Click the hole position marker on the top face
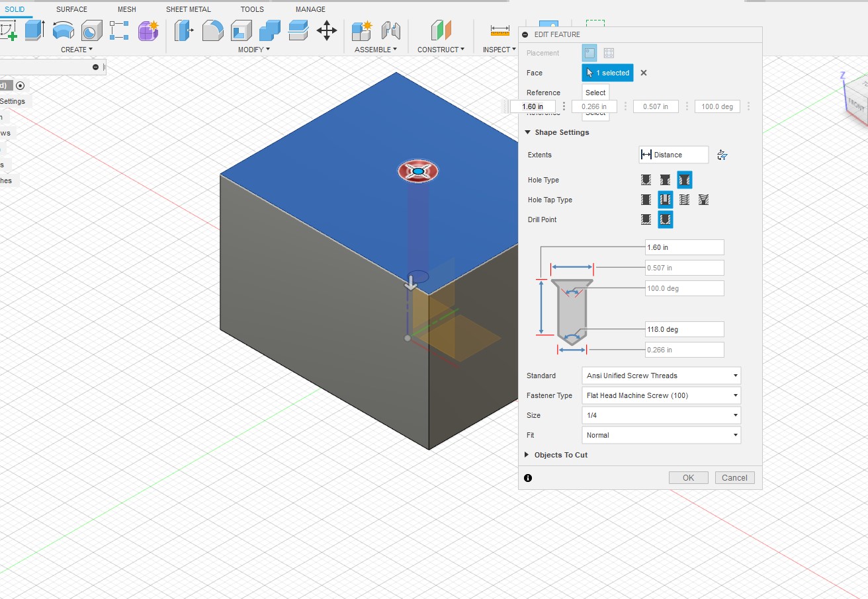The width and height of the screenshot is (868, 599). pos(418,171)
